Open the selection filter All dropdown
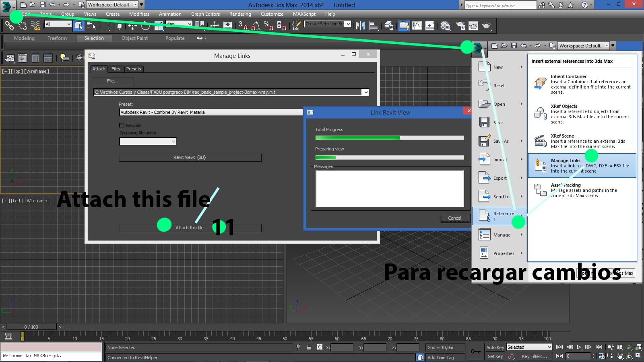644x362 pixels. click(58, 24)
